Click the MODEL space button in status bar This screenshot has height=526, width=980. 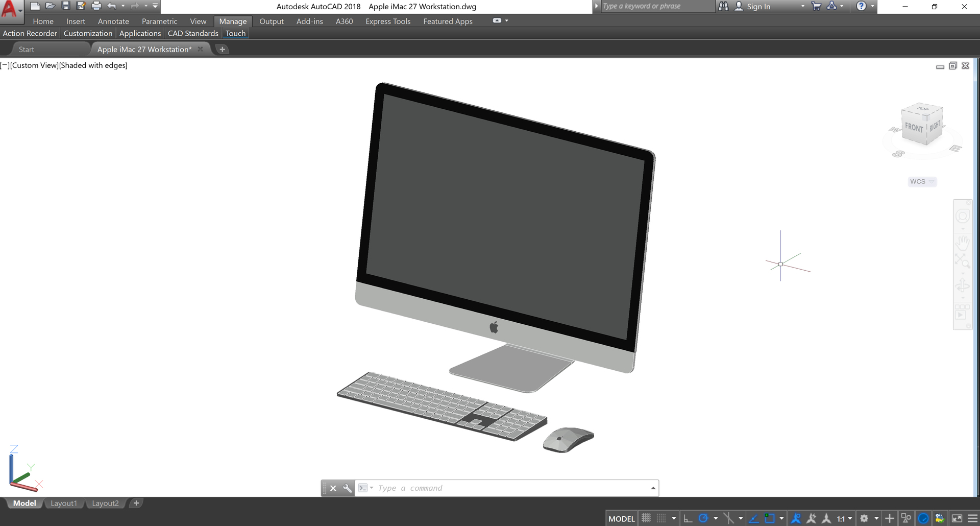(x=621, y=518)
